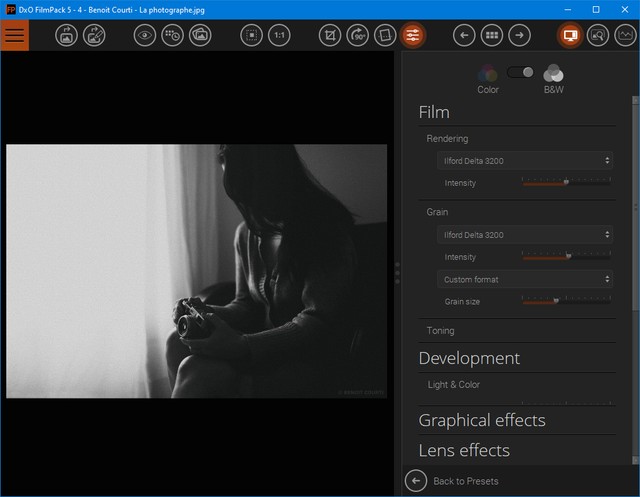Open the Grain film type dropdown
640x497 pixels.
tap(526, 235)
